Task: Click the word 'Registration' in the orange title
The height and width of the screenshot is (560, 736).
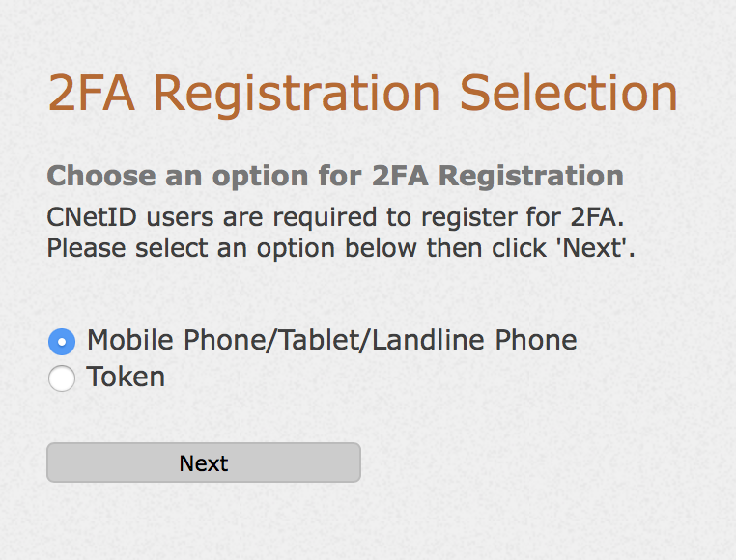Action: [297, 94]
